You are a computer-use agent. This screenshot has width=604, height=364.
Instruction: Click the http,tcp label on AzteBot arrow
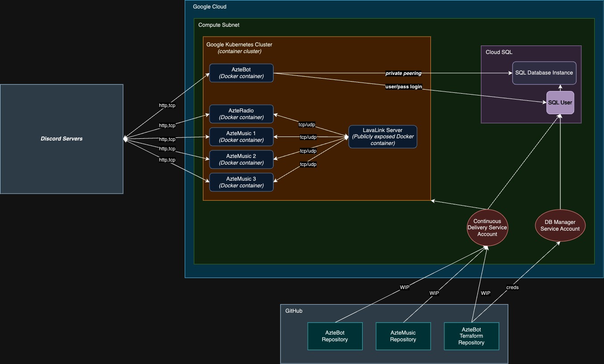coord(167,106)
